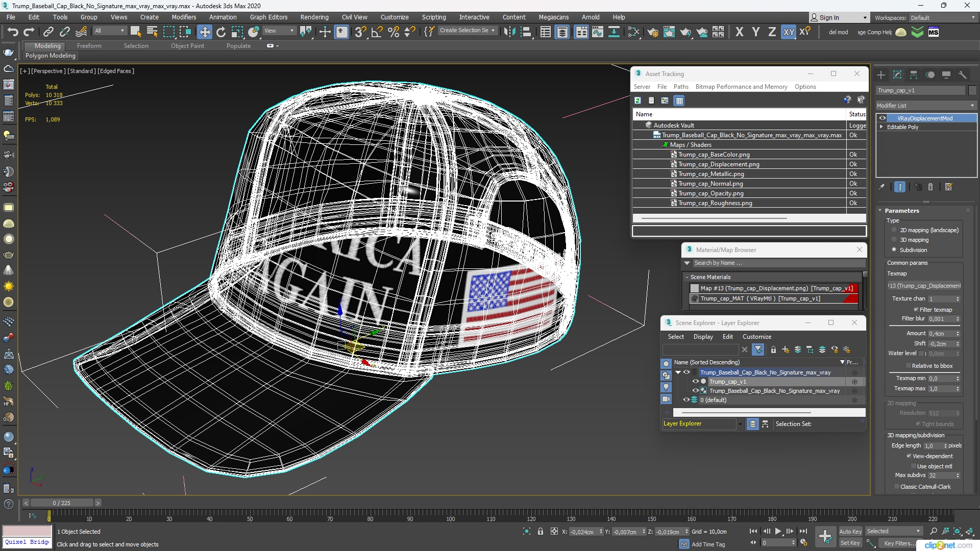This screenshot has width=980, height=551.
Task: Open the Utilities wrench tab in Command Panel
Action: click(963, 75)
